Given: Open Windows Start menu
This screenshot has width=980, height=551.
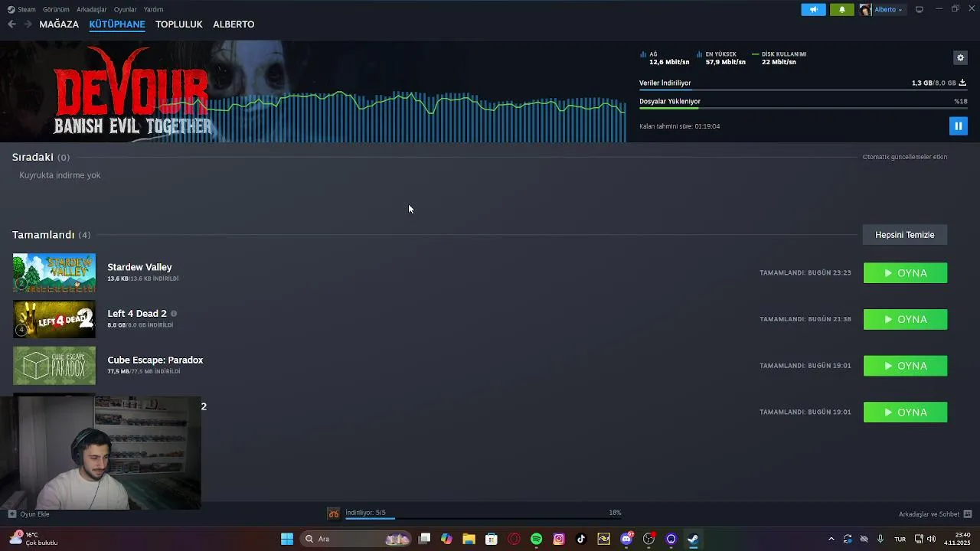Looking at the screenshot, I should (x=287, y=539).
